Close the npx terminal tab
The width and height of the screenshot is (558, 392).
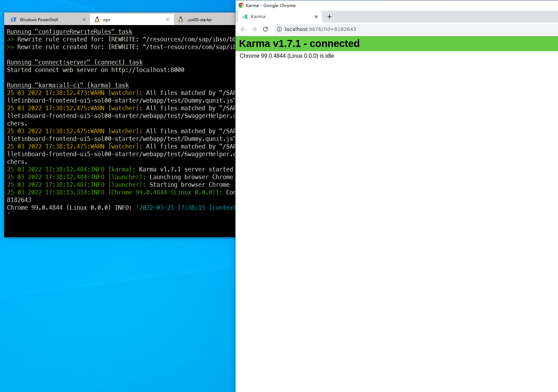168,19
